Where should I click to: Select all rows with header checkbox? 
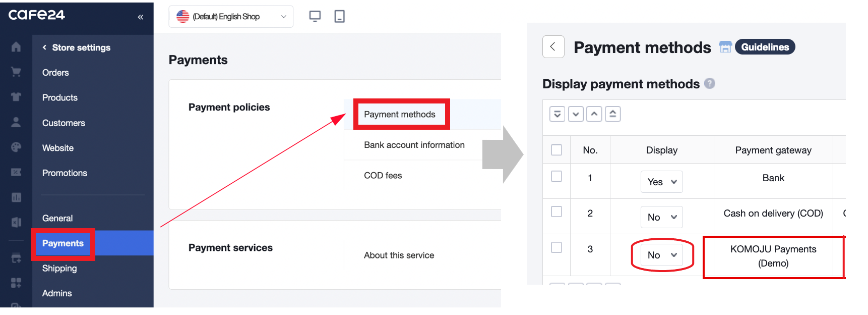tap(556, 150)
